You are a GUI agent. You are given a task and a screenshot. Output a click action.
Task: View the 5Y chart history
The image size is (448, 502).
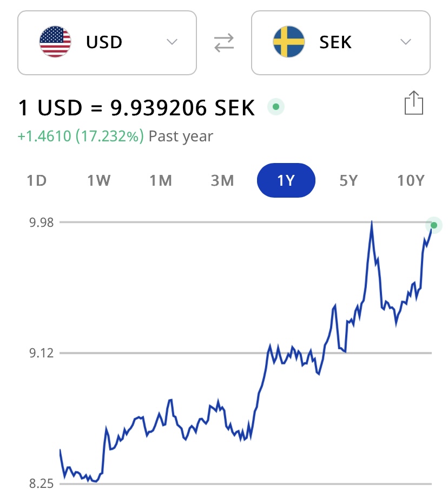(349, 181)
